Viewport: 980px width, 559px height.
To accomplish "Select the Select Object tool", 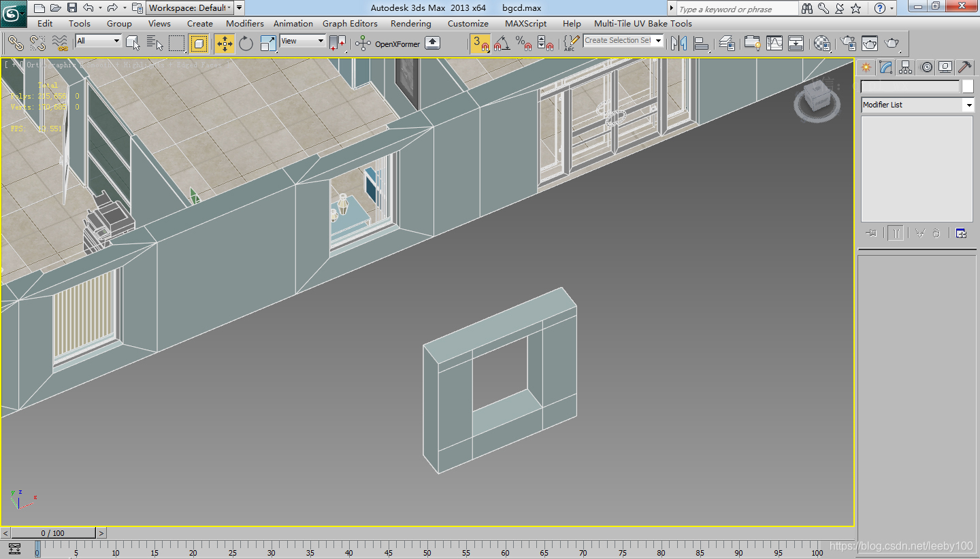I will (x=133, y=44).
